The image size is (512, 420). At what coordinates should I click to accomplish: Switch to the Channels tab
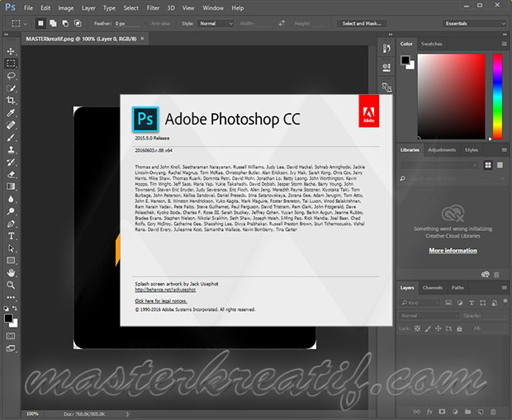(x=433, y=287)
